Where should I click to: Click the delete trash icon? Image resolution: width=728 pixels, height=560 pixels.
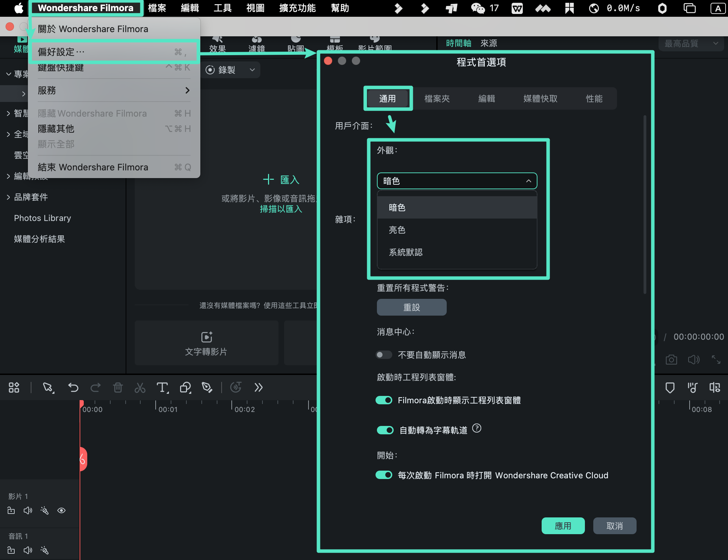tap(118, 388)
